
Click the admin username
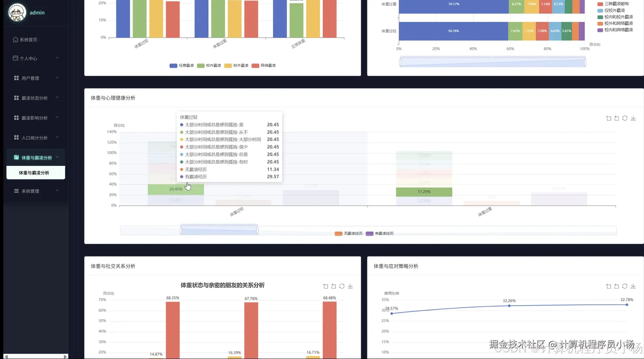pyautogui.click(x=37, y=13)
